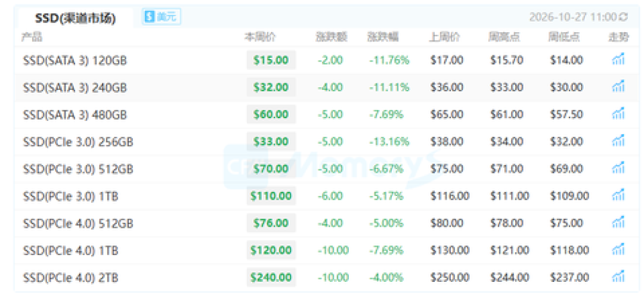The height and width of the screenshot is (298, 644).
Task: Click the refresh icon beside the timestamp
Action: (x=624, y=17)
